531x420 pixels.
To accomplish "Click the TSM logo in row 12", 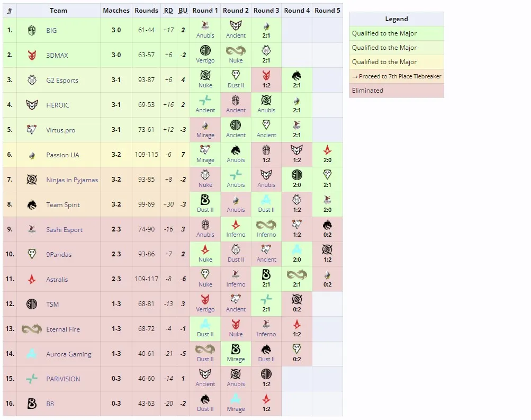I will [x=31, y=304].
